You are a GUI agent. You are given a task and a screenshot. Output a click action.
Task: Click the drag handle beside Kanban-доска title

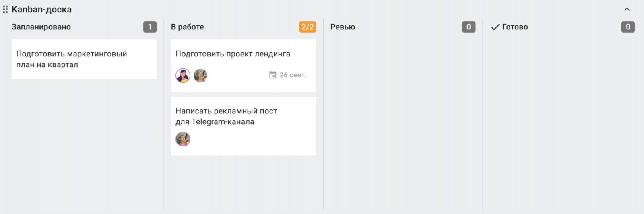(x=5, y=9)
